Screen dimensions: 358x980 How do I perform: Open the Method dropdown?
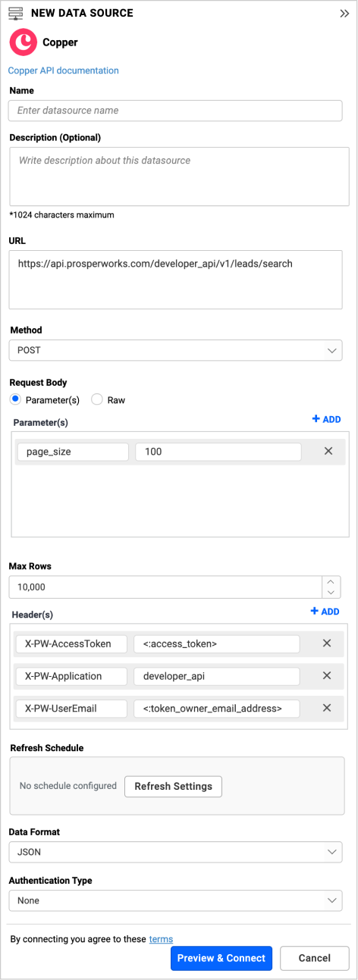click(x=175, y=350)
